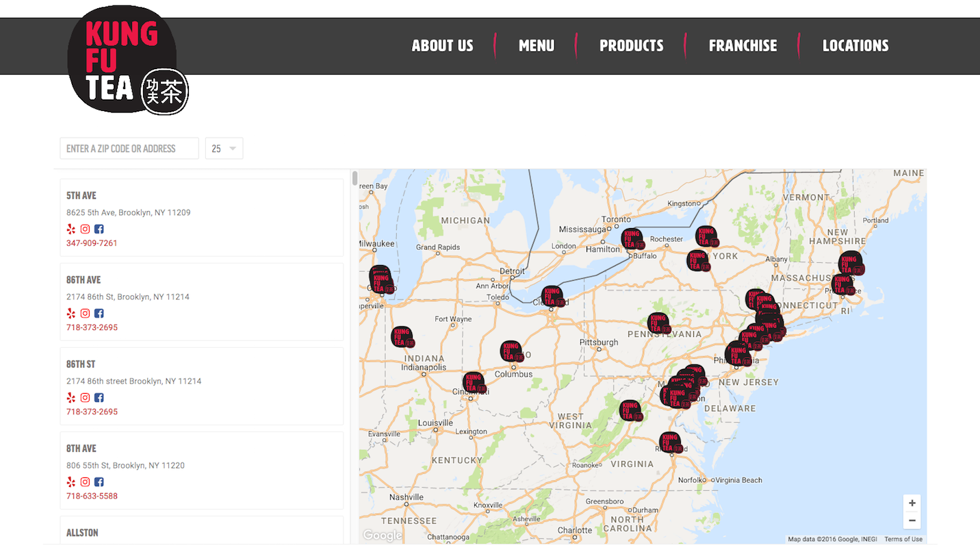980x552 pixels.
Task: Open the 25 radius dropdown
Action: coord(224,149)
